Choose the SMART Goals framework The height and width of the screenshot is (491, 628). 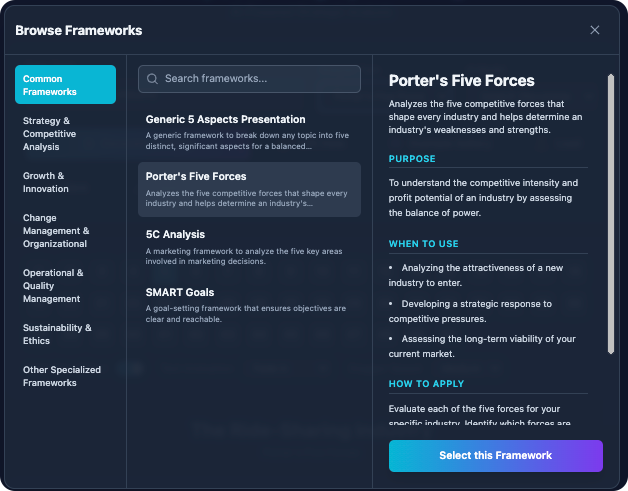249,305
